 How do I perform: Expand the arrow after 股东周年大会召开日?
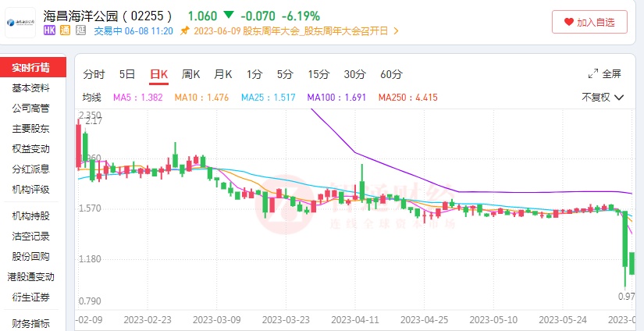tap(396, 30)
